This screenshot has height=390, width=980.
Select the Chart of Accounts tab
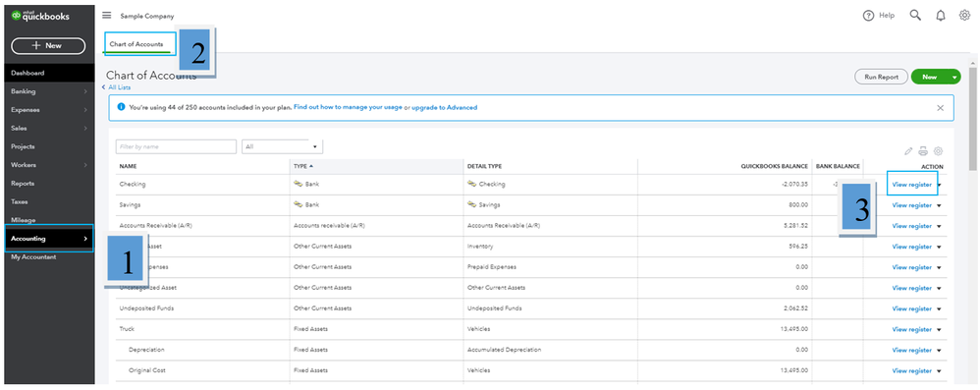[x=136, y=44]
